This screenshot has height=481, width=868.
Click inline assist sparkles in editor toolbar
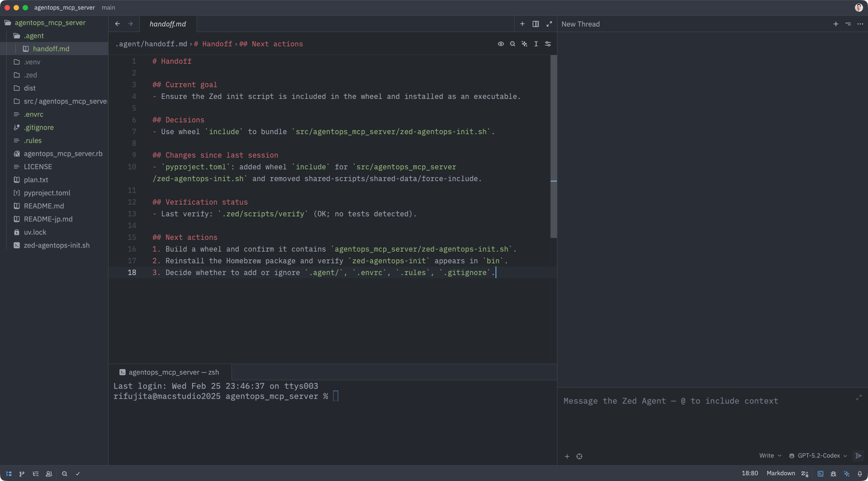(524, 44)
